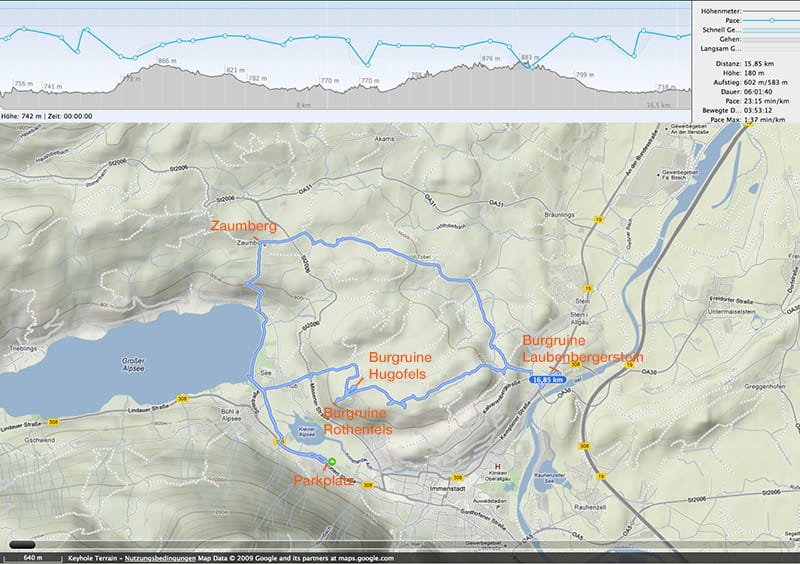Select the Pace 23:15 min/km value
This screenshot has width=800, height=564.
(x=766, y=101)
